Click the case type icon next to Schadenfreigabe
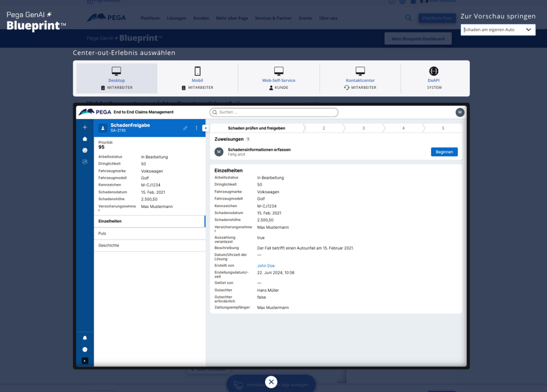Image resolution: width=547 pixels, height=392 pixels. click(103, 128)
